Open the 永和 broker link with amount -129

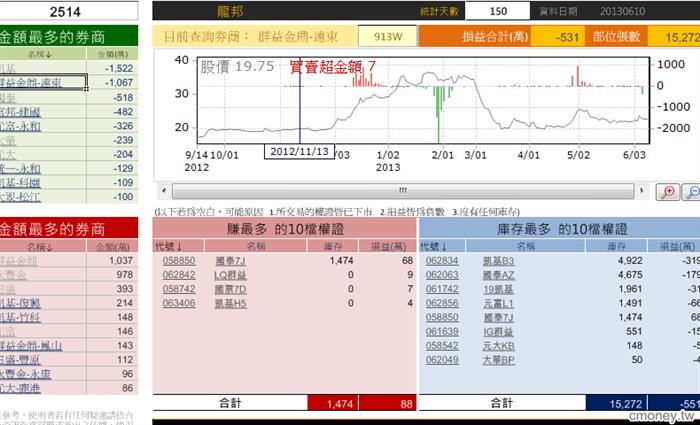pos(20,168)
